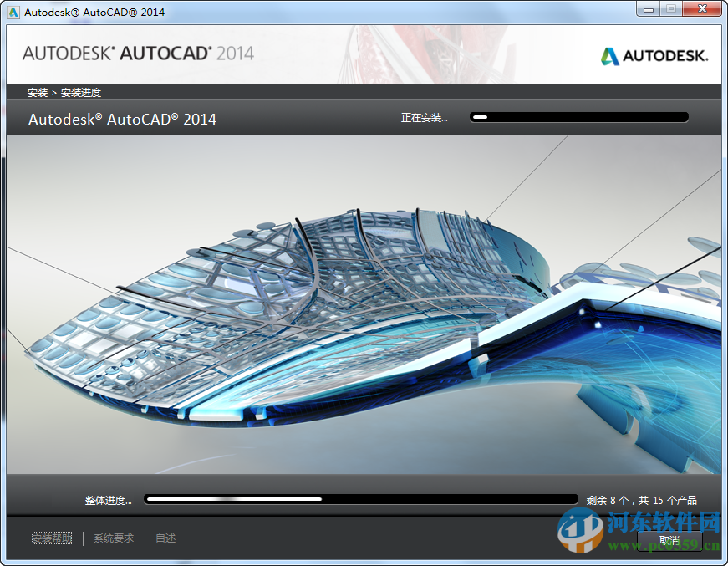Click the AutoCAD application icon in the title bar
Viewport: 728px width, 566px height.
(x=12, y=11)
